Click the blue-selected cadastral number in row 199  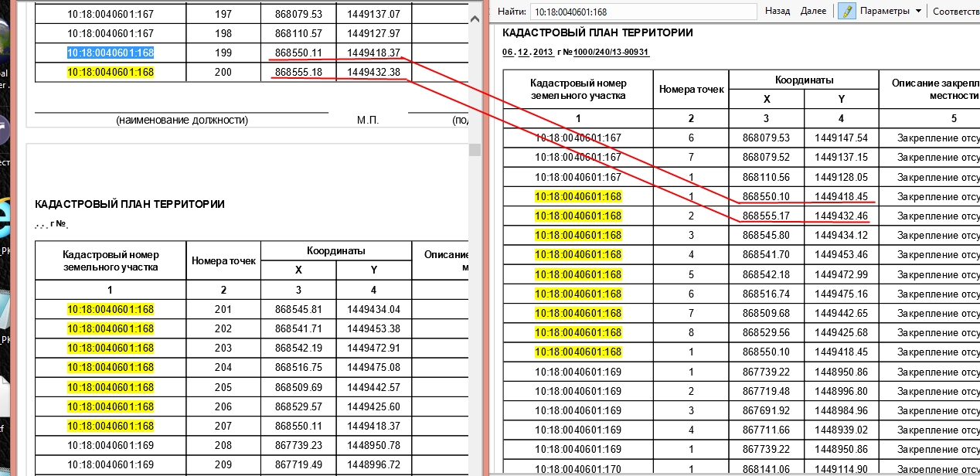(110, 53)
